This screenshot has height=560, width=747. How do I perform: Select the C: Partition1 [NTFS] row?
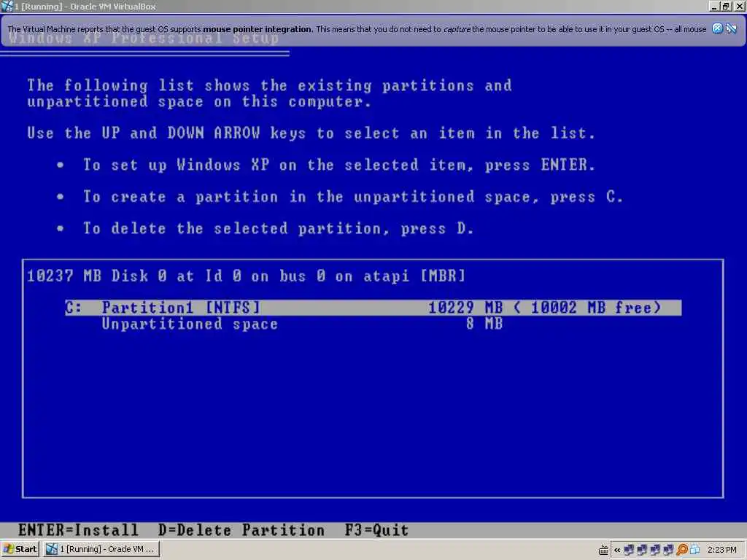pos(373,308)
